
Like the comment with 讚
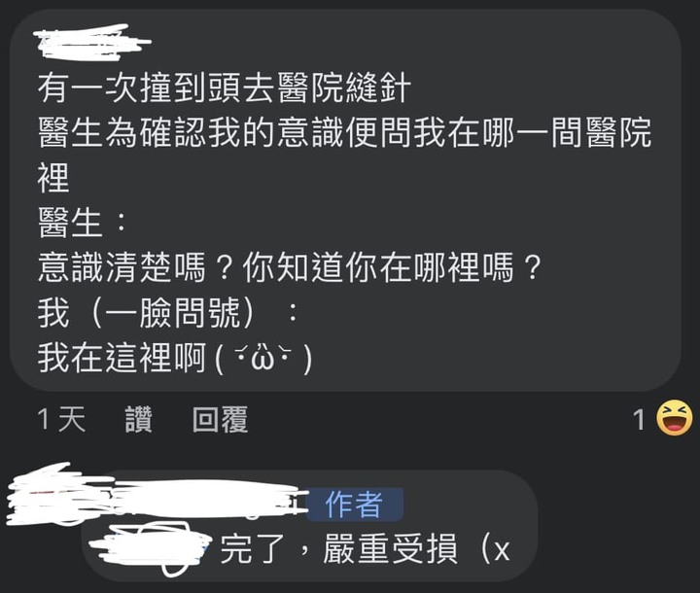[x=138, y=420]
